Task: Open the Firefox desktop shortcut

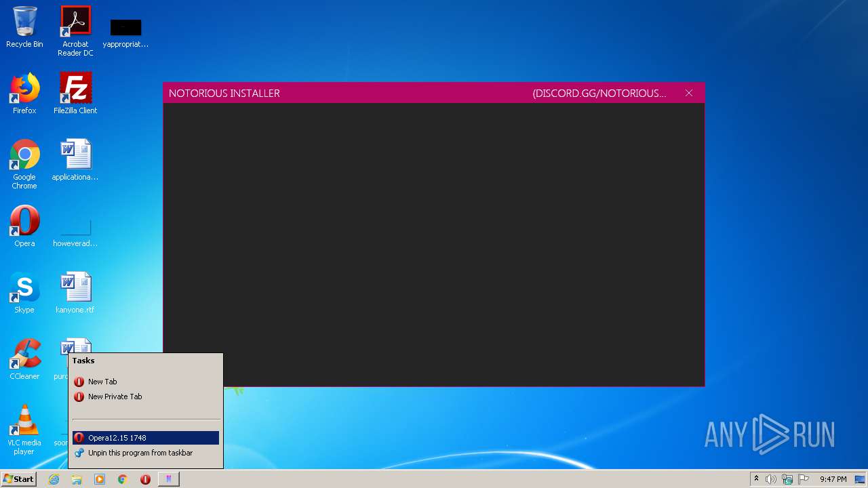Action: [x=24, y=94]
